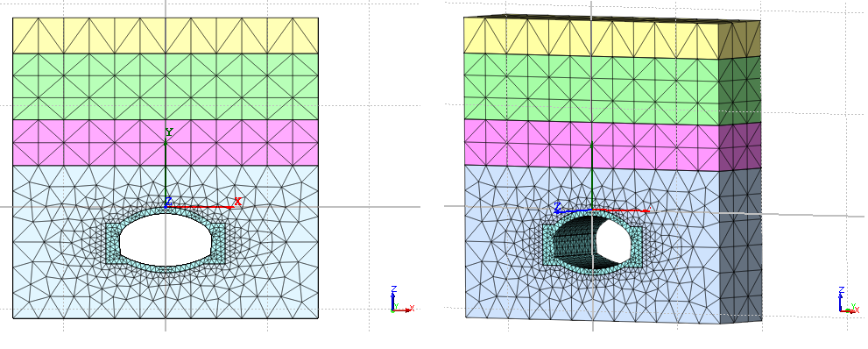
Task: Select the green mesh layer in front view
Action: tap(166, 87)
